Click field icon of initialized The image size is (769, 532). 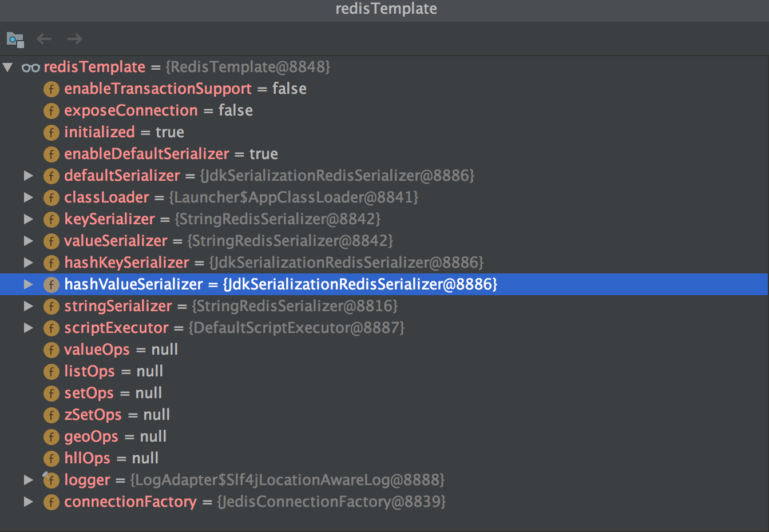click(x=51, y=133)
